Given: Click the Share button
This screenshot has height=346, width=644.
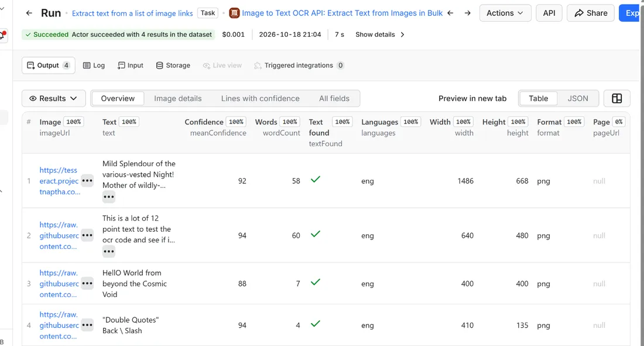Looking at the screenshot, I should 591,13.
